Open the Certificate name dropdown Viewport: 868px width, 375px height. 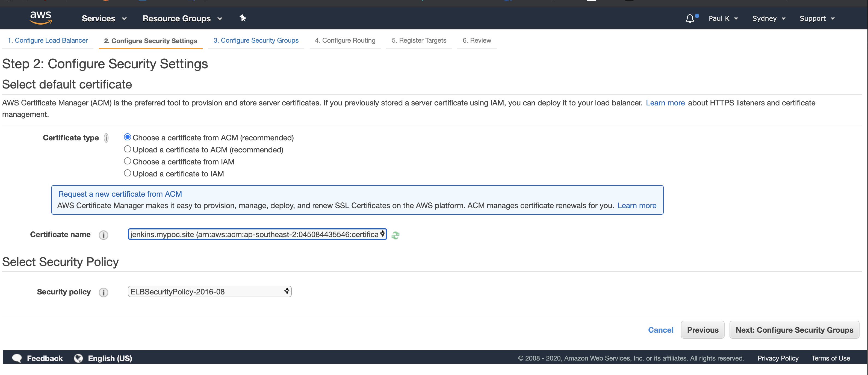point(258,234)
